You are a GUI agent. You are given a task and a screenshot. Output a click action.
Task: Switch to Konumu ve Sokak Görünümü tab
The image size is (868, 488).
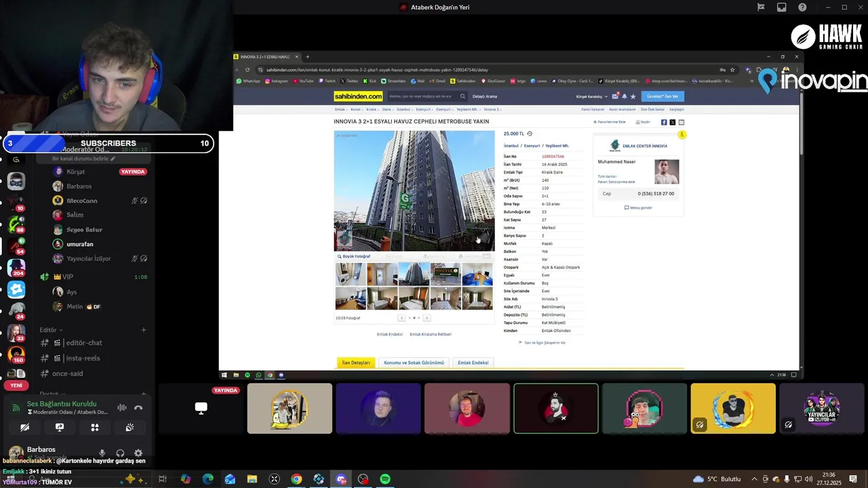[414, 363]
